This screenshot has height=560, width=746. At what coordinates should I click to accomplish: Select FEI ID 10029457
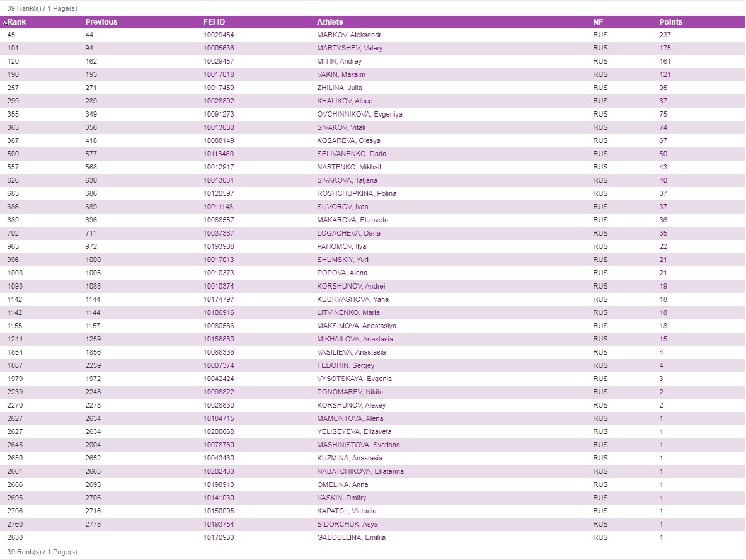point(219,61)
